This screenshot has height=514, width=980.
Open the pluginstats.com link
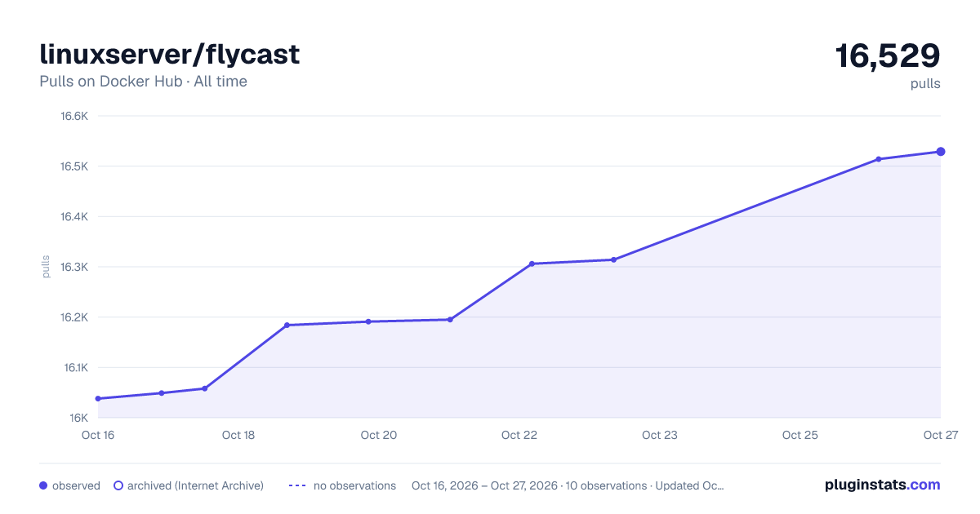click(882, 485)
